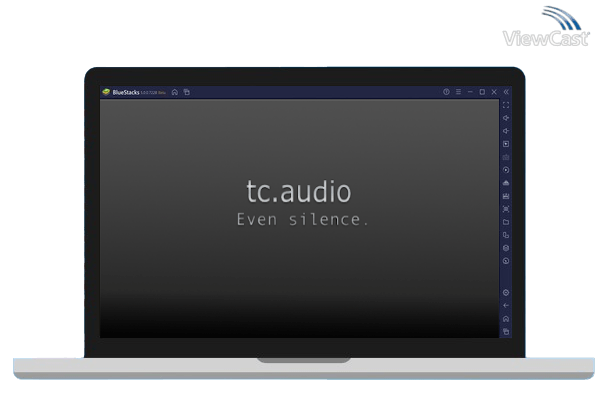This screenshot has height=414, width=602.
Task: Collapse the sidebar with the double-chevron icon
Action: (x=506, y=92)
